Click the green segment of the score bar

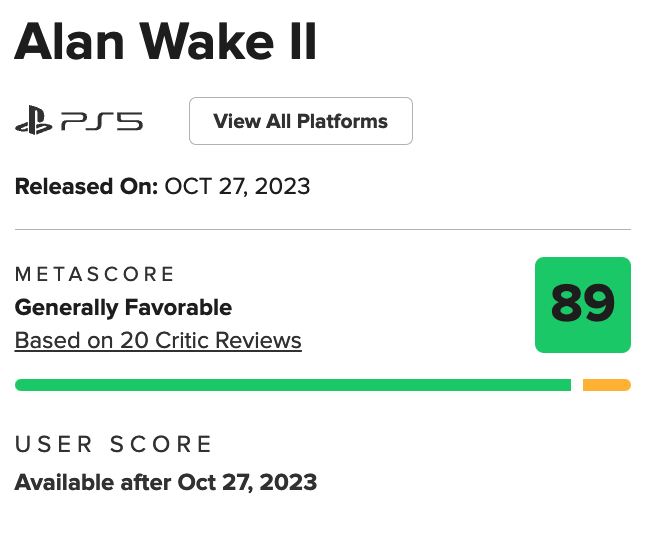click(x=292, y=385)
